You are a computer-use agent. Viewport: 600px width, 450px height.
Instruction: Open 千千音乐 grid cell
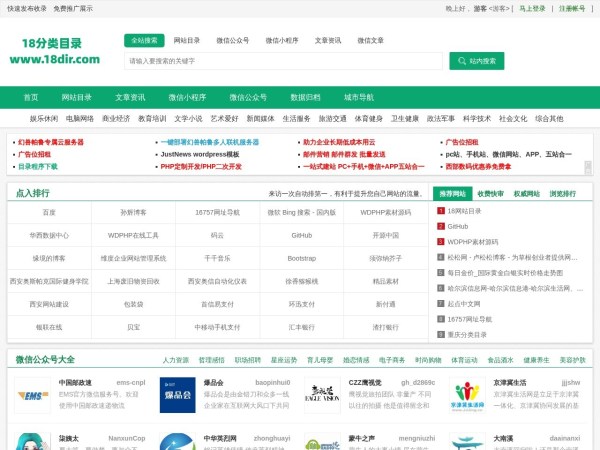coord(217,258)
